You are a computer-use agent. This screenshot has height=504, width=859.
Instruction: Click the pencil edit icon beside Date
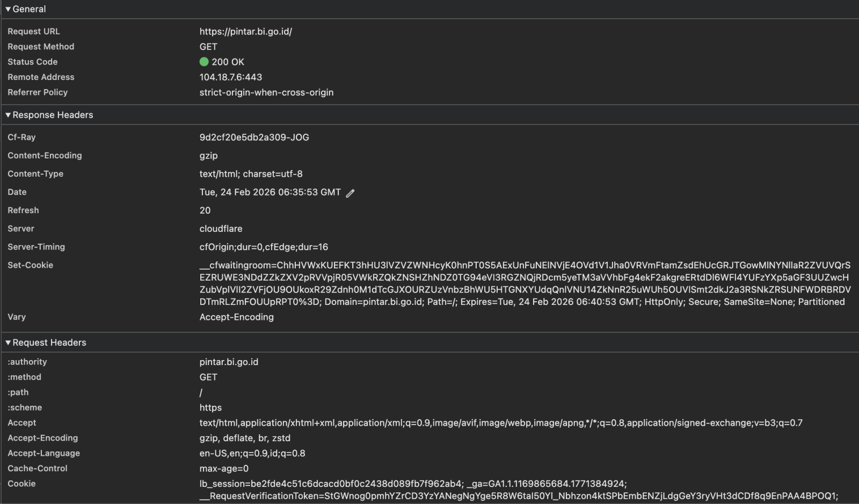pos(350,193)
